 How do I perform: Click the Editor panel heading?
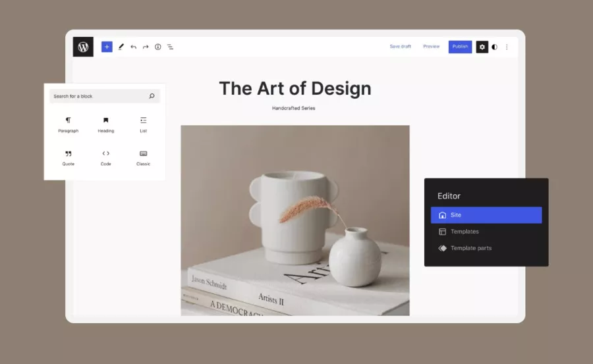(x=449, y=195)
